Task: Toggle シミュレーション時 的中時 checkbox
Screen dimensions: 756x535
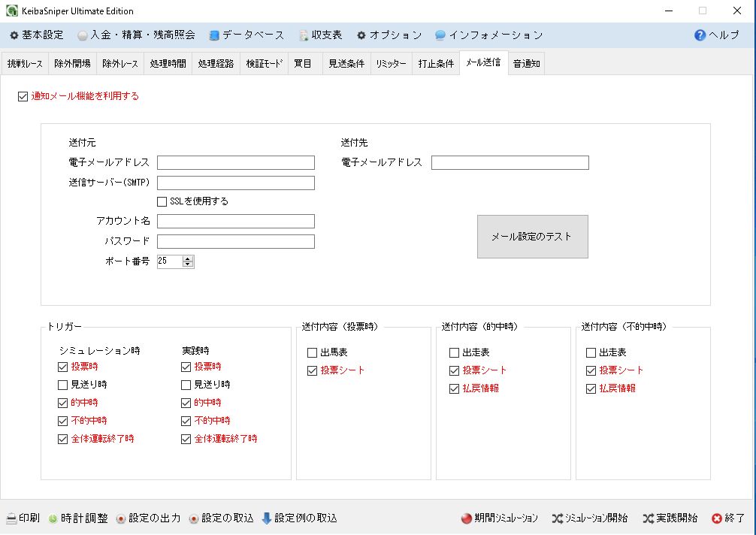Action: tap(62, 403)
